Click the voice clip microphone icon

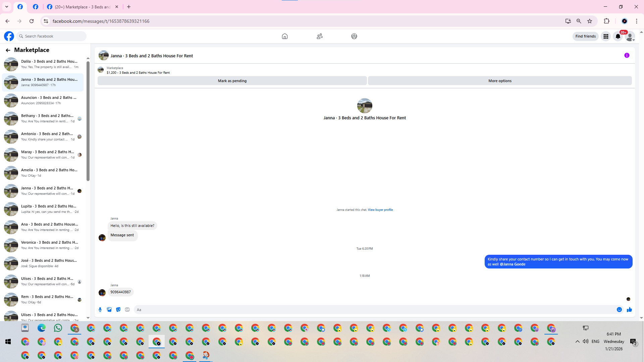click(x=100, y=310)
